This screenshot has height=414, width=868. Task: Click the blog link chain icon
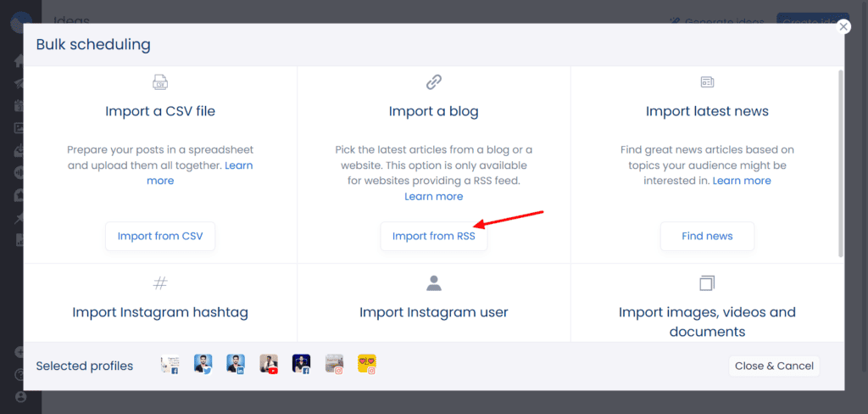[x=433, y=82]
